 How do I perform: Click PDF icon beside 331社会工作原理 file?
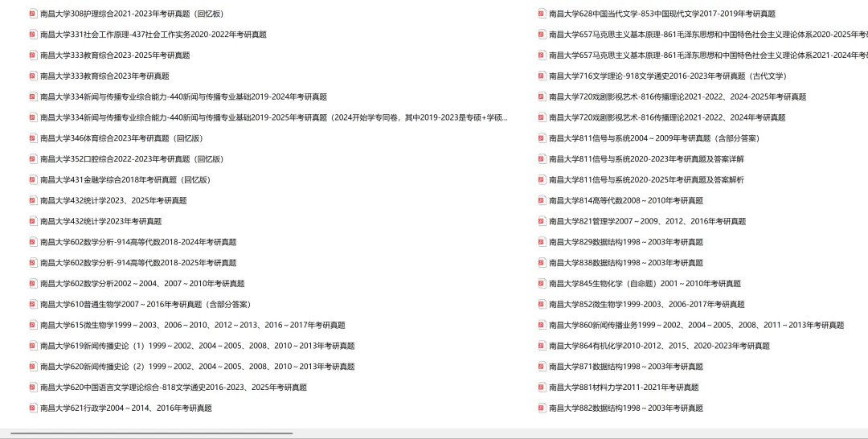33,35
